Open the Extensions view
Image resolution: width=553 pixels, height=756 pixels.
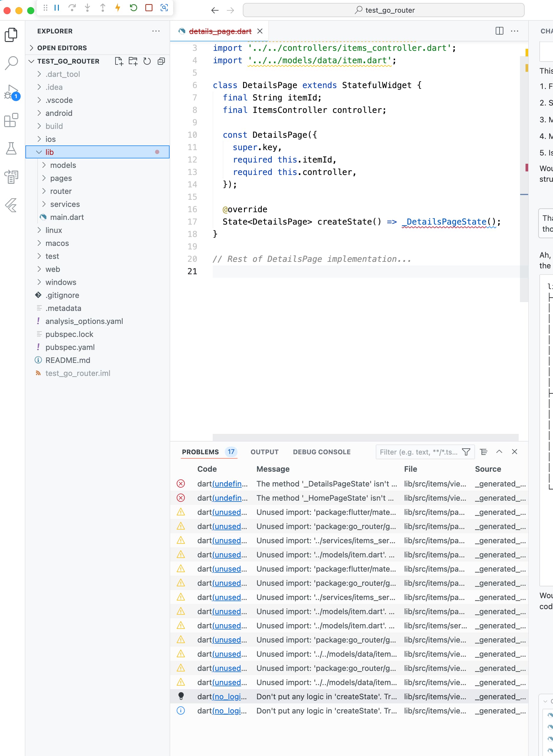11,120
